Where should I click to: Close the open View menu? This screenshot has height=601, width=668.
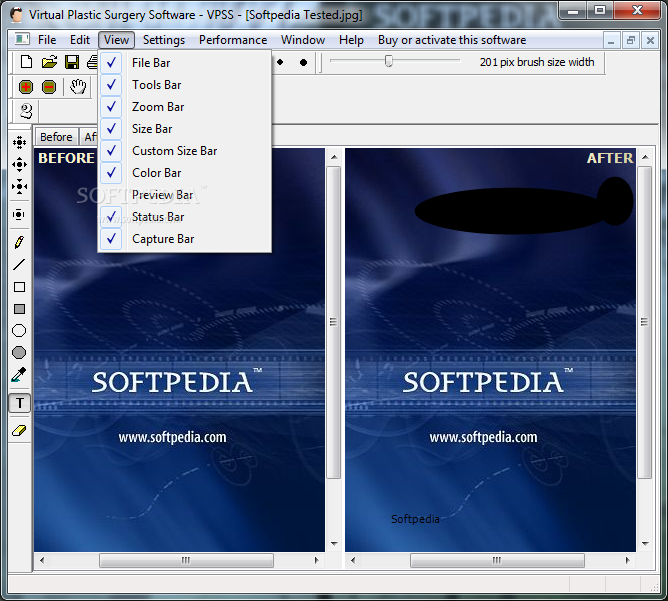click(x=116, y=40)
